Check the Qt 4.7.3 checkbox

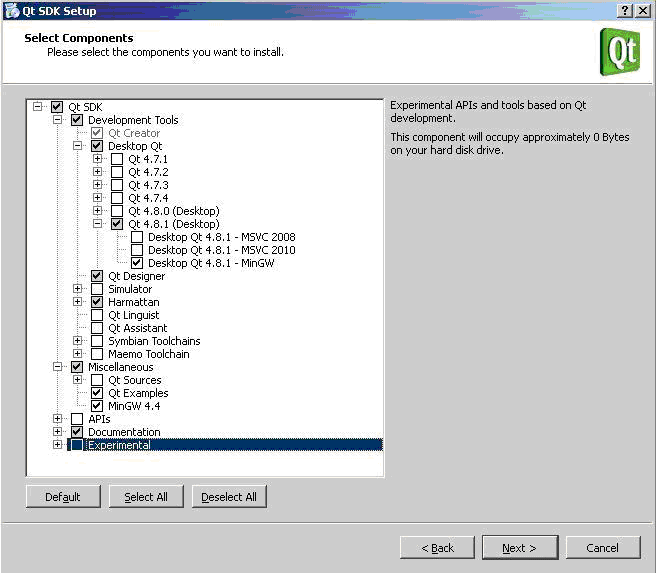pyautogui.click(x=117, y=185)
